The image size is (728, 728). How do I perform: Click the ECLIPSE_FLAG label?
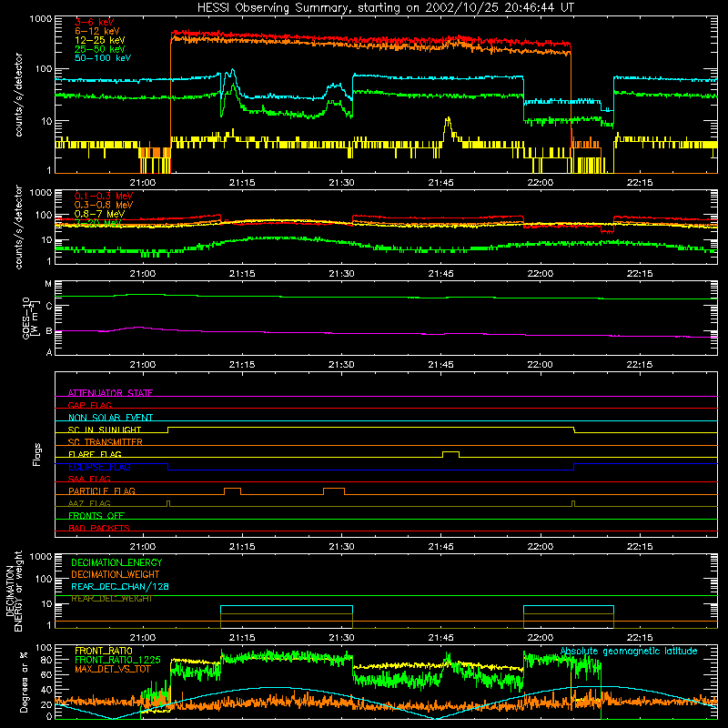99,467
